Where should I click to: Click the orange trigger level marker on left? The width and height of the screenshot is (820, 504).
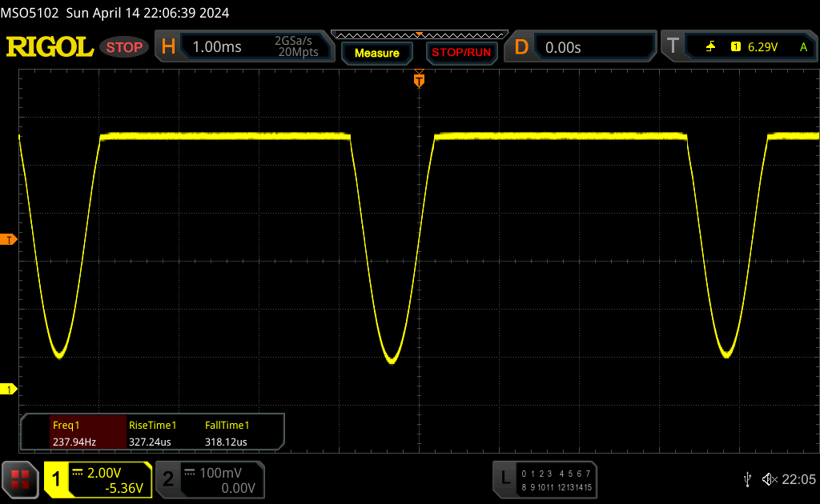[x=9, y=240]
